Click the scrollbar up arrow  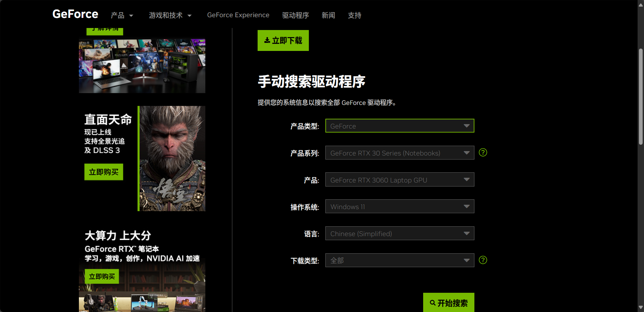[x=641, y=5]
